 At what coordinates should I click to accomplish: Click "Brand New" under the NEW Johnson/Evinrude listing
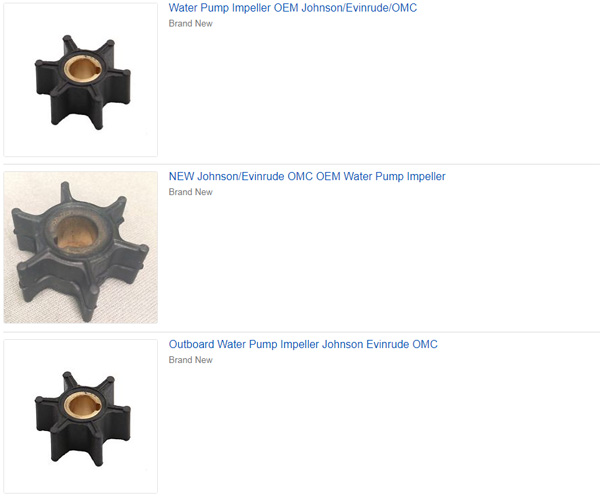(191, 192)
